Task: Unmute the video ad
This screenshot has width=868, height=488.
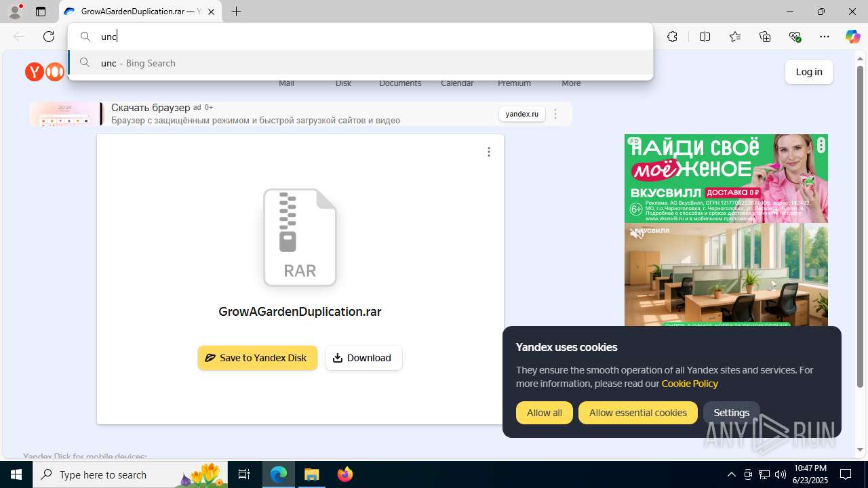Action: coord(636,234)
